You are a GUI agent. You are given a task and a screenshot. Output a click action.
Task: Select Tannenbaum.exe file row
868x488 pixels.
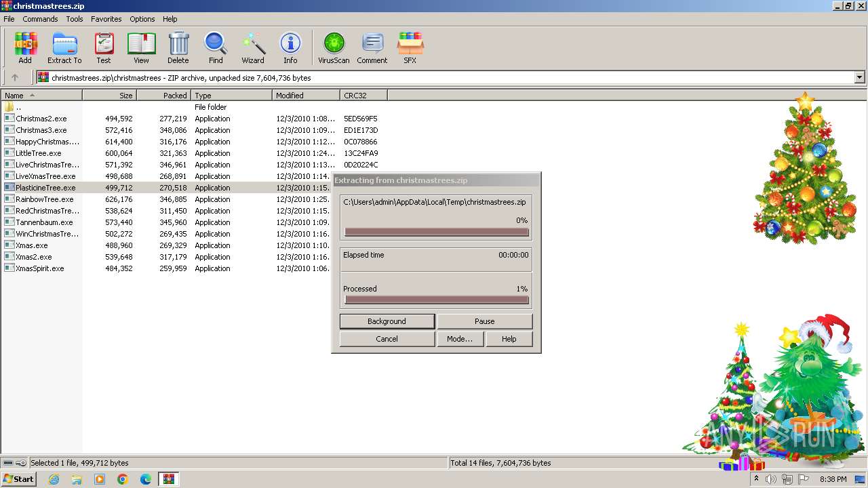pyautogui.click(x=167, y=222)
